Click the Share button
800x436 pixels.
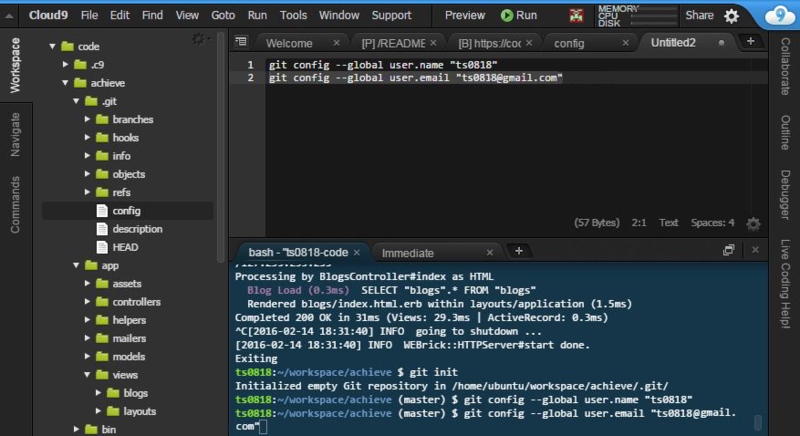click(x=699, y=15)
